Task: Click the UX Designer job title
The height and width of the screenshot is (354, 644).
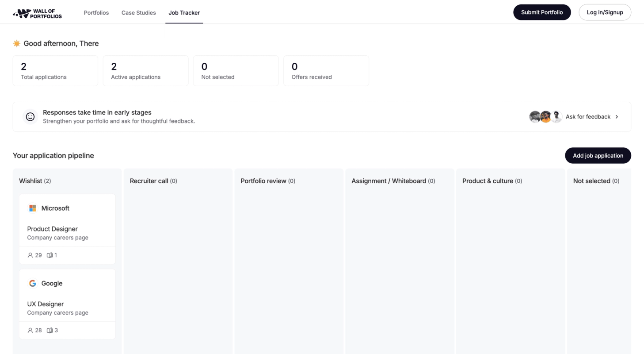Action: [x=46, y=304]
